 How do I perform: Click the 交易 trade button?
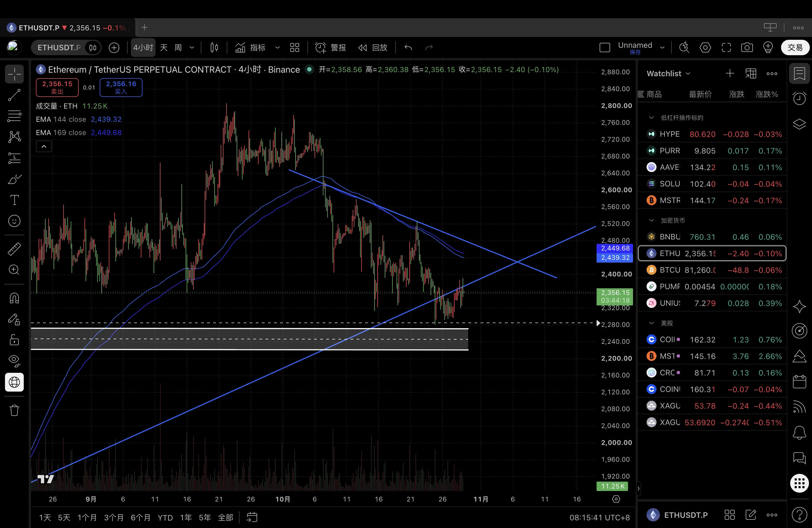click(795, 47)
